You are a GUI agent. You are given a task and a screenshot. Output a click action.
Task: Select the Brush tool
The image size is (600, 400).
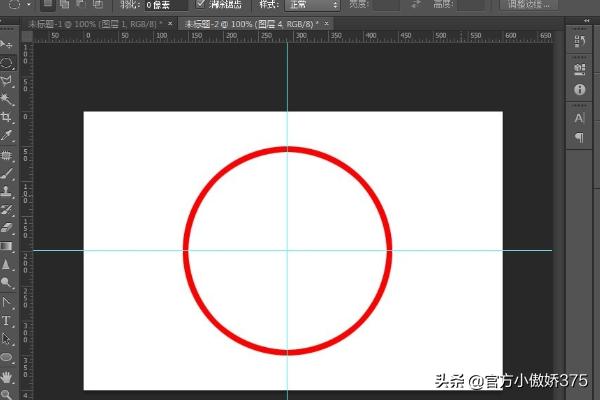[x=7, y=173]
